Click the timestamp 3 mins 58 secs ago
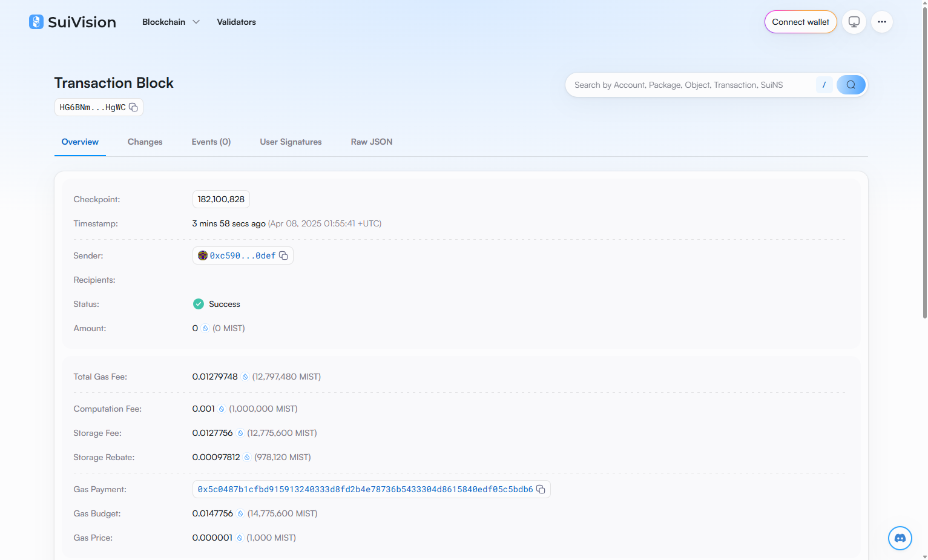Image resolution: width=928 pixels, height=560 pixels. pyautogui.click(x=229, y=223)
